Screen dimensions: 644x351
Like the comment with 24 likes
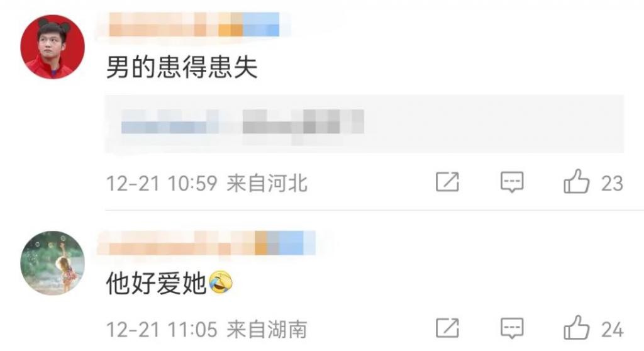coord(576,328)
